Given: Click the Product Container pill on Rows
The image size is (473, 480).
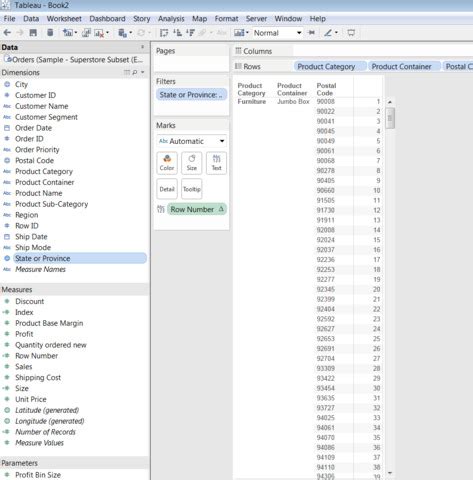Looking at the screenshot, I should pyautogui.click(x=404, y=67).
